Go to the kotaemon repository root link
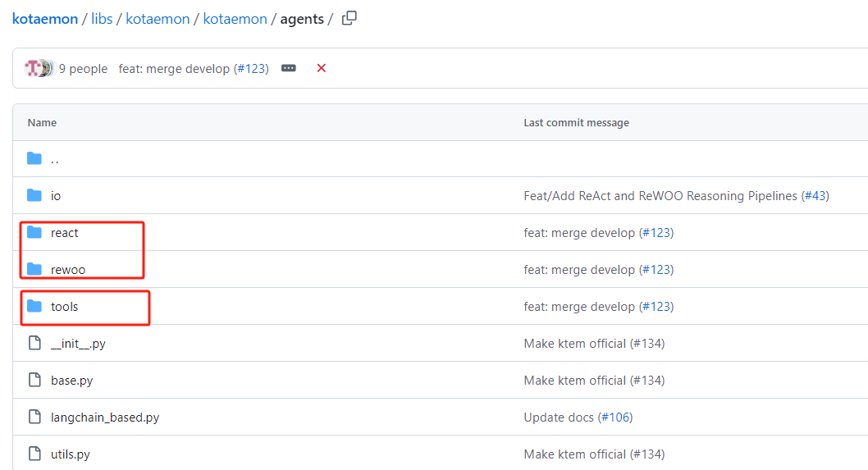 coord(45,19)
